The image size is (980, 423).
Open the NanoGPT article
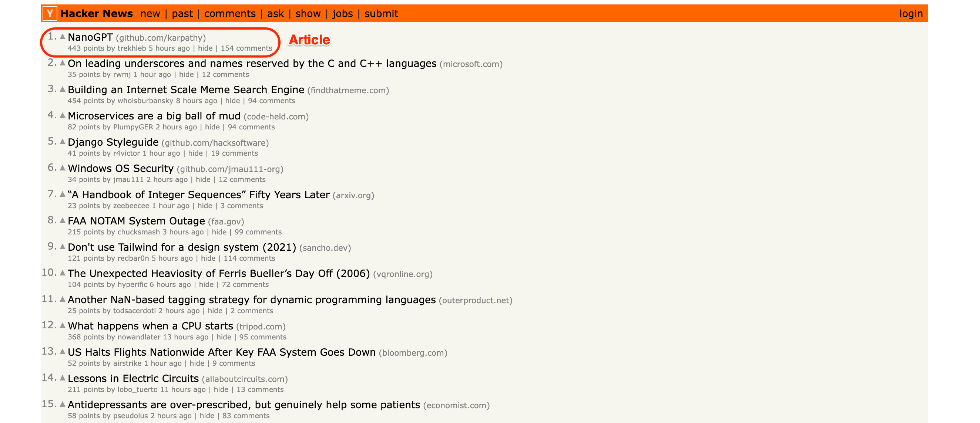[x=90, y=37]
